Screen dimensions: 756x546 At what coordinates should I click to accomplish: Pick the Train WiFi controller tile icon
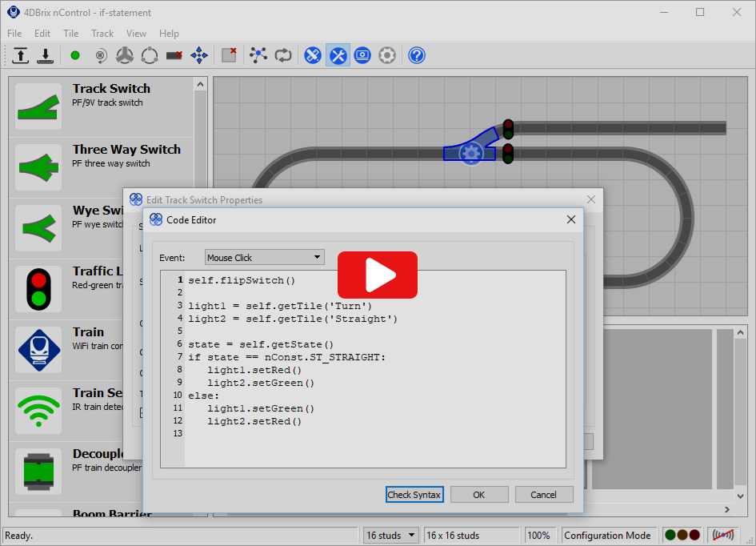coord(38,350)
